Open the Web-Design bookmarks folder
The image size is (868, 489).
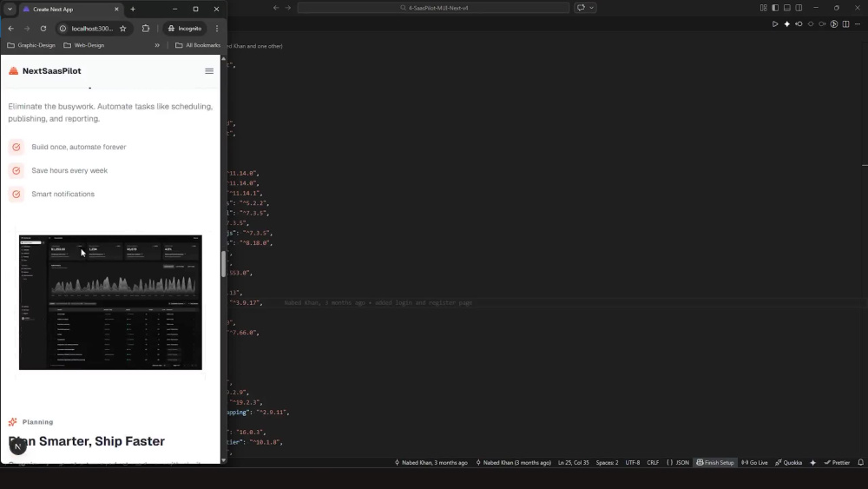click(84, 45)
